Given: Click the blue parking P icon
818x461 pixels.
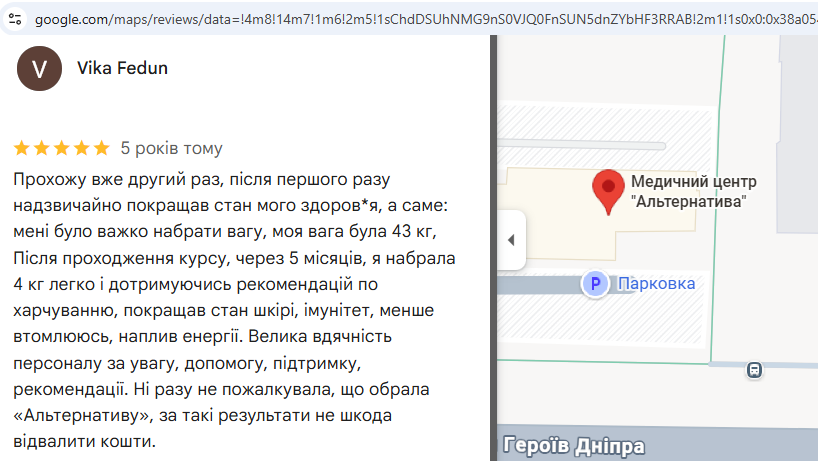Looking at the screenshot, I should click(x=595, y=284).
